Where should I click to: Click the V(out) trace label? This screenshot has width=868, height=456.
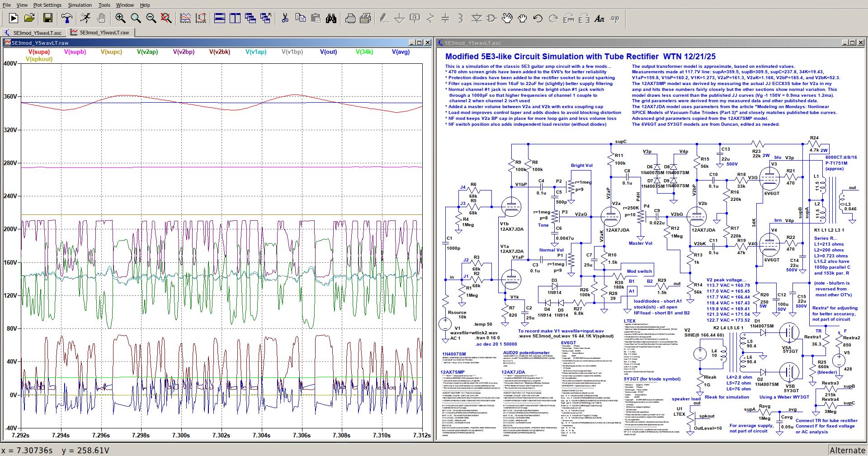pyautogui.click(x=328, y=52)
